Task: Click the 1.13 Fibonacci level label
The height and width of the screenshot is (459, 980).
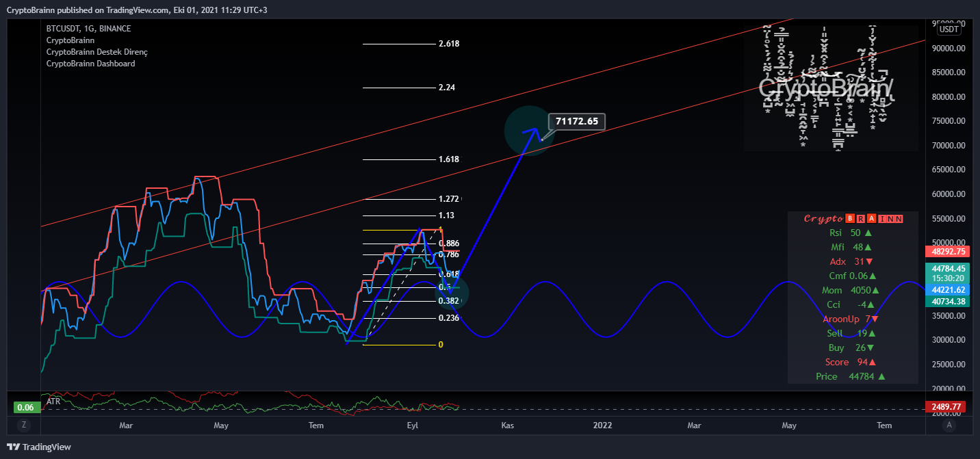Action: point(447,215)
